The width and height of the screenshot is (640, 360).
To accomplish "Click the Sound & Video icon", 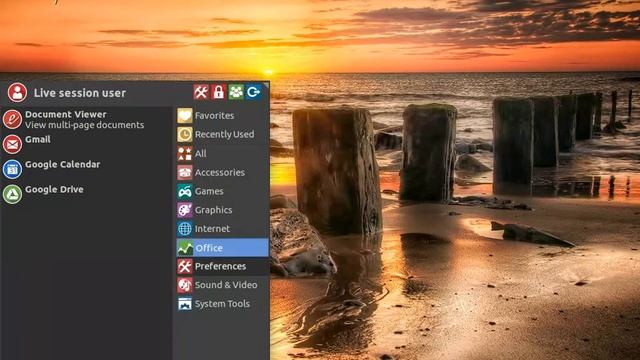I will (x=184, y=285).
